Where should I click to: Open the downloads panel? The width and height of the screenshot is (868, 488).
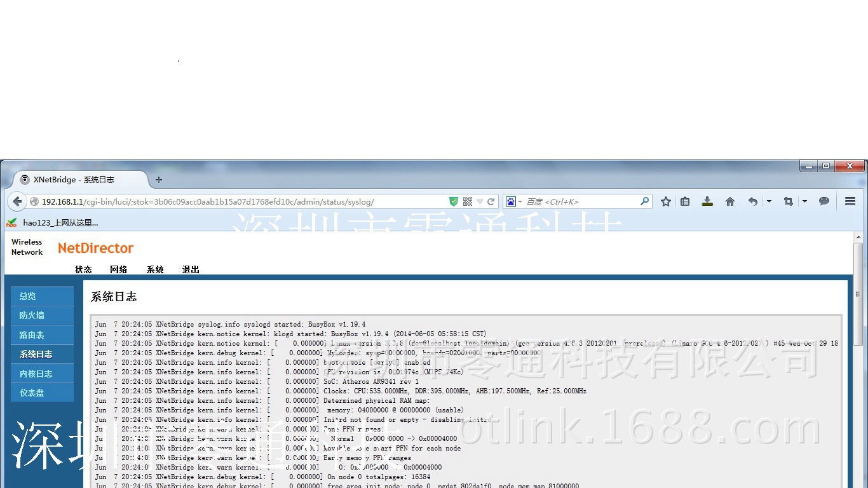pos(707,201)
